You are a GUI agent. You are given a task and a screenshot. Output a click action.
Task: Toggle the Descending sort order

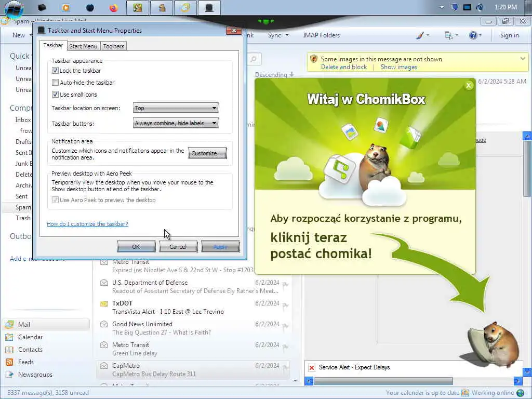[x=274, y=75]
